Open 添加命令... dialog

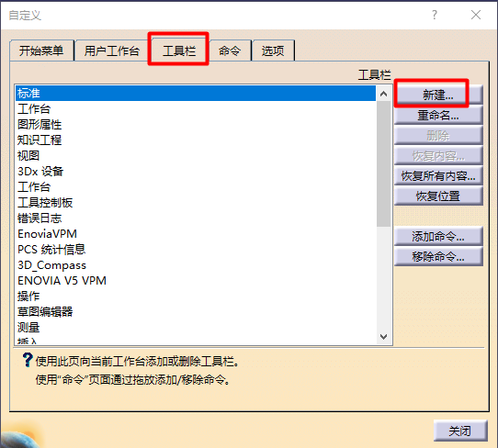point(438,236)
